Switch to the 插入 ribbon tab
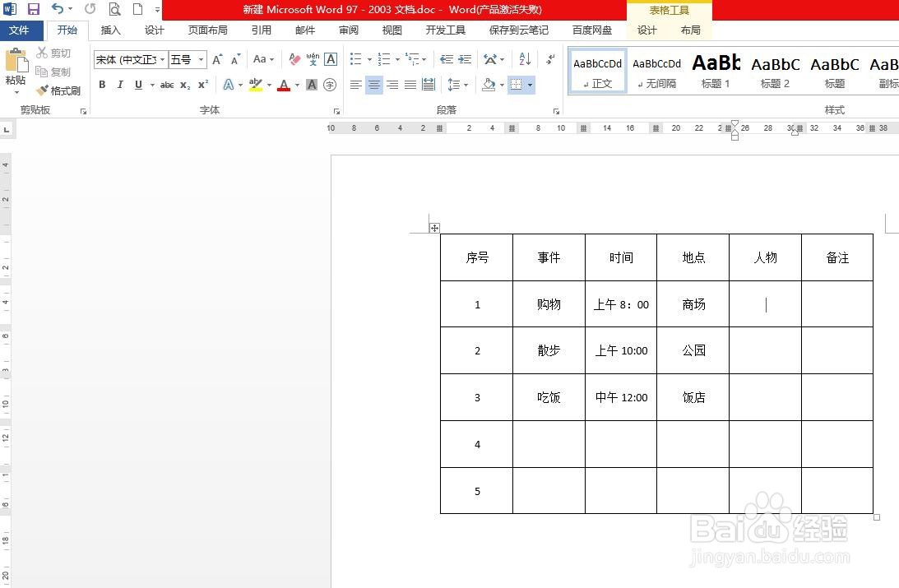 [111, 30]
